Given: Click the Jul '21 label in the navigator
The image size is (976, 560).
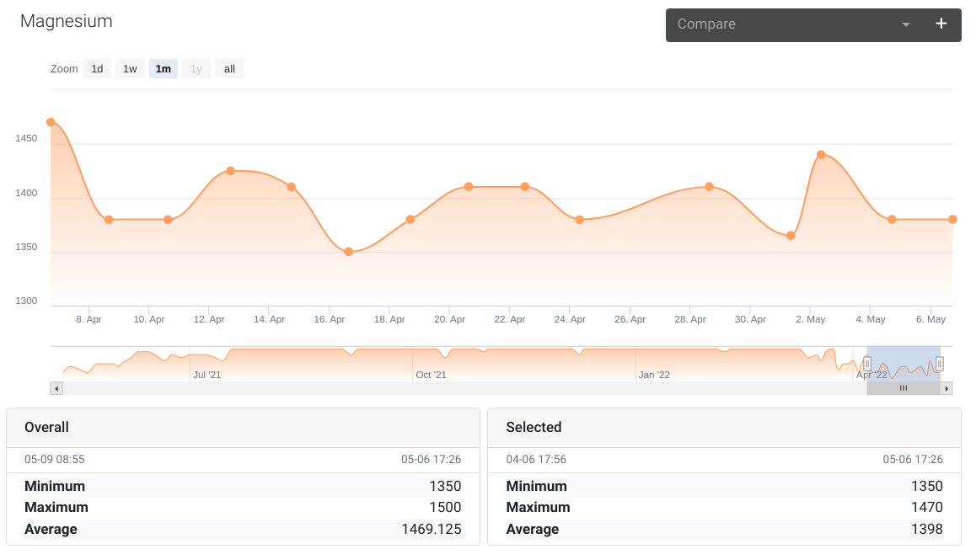Looking at the screenshot, I should click(x=206, y=375).
